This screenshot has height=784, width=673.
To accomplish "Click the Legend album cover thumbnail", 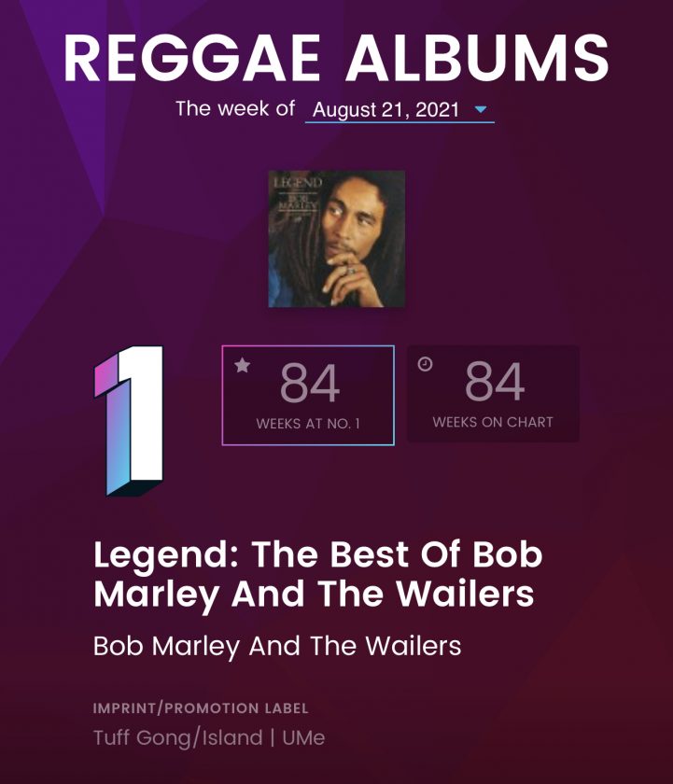I will click(336, 239).
